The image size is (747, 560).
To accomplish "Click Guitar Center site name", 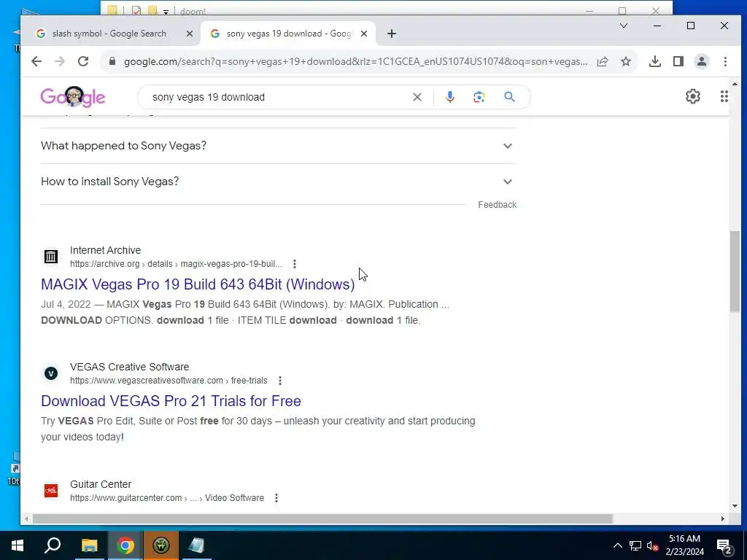I will pos(101,484).
